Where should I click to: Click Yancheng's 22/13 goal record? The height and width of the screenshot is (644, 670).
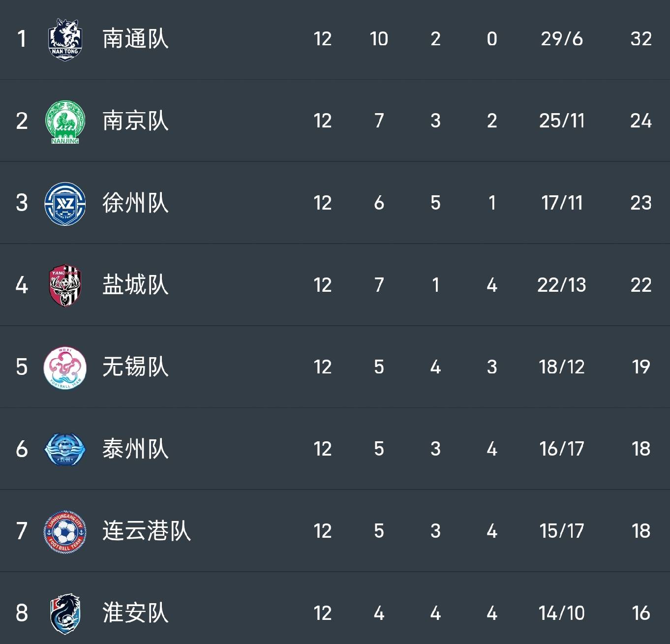[x=561, y=285]
